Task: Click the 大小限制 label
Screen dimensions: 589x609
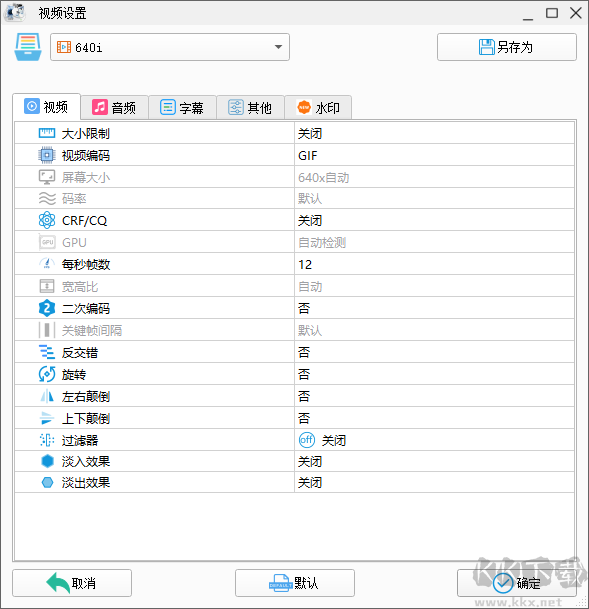Action: click(86, 134)
